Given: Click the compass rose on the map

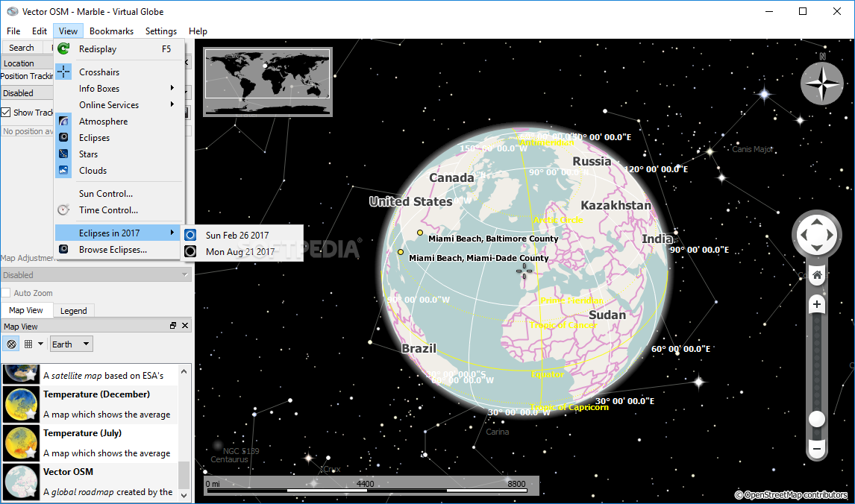Looking at the screenshot, I should [x=822, y=84].
